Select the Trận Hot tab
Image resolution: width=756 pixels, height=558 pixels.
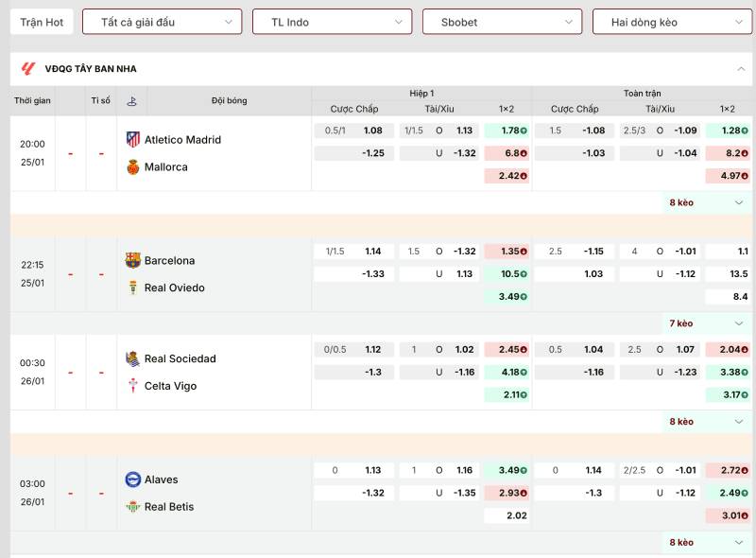coord(42,22)
